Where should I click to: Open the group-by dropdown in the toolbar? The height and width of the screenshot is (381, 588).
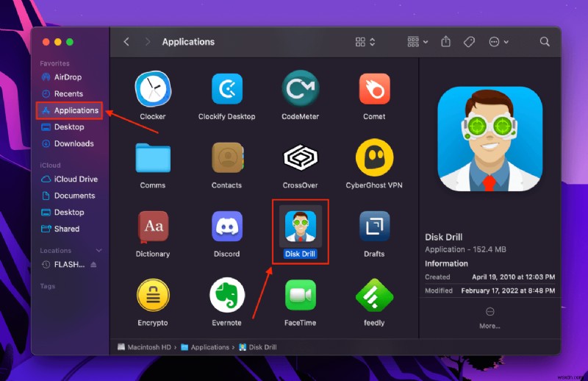[x=417, y=42]
